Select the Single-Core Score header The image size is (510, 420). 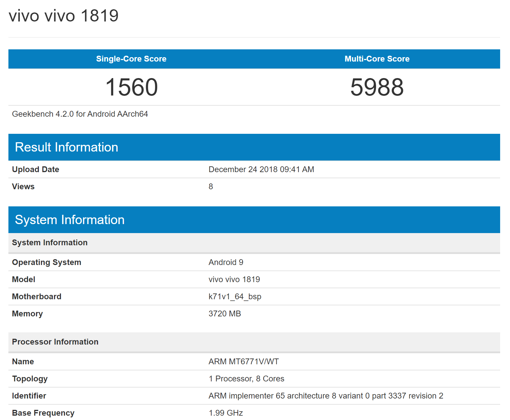pos(131,59)
